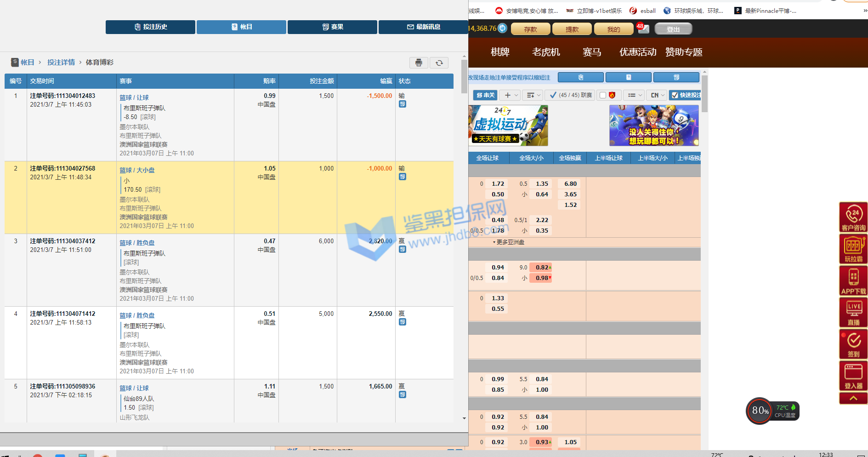Enable the hot matches flame checkbox
The image size is (868, 457).
click(603, 95)
